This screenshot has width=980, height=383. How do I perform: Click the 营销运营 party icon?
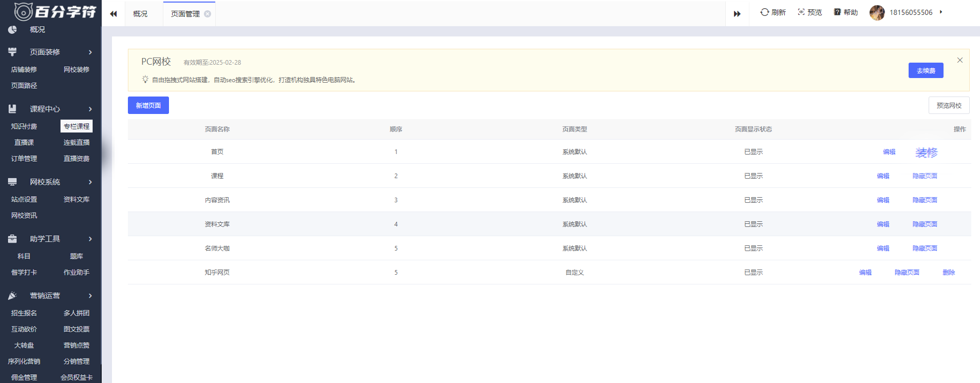(12, 296)
